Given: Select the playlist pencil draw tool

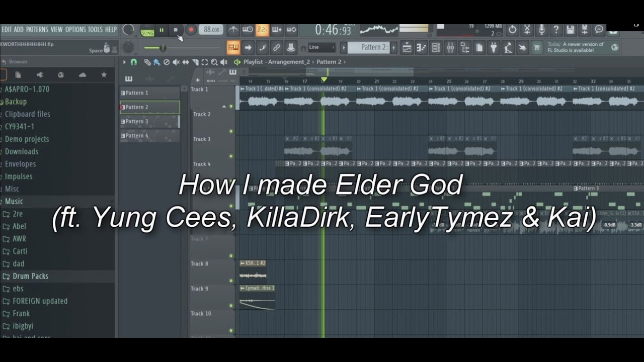Looking at the screenshot, I should [147, 62].
